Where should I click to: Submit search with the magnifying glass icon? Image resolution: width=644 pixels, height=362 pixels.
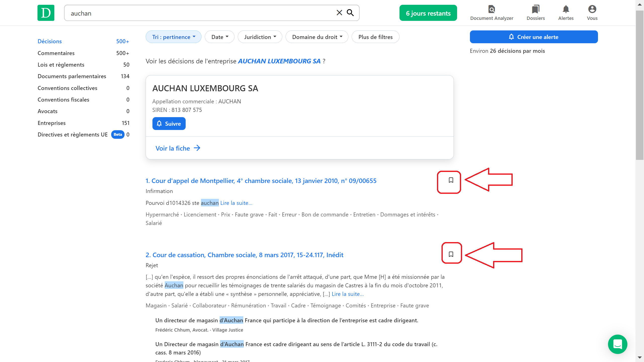tap(350, 13)
